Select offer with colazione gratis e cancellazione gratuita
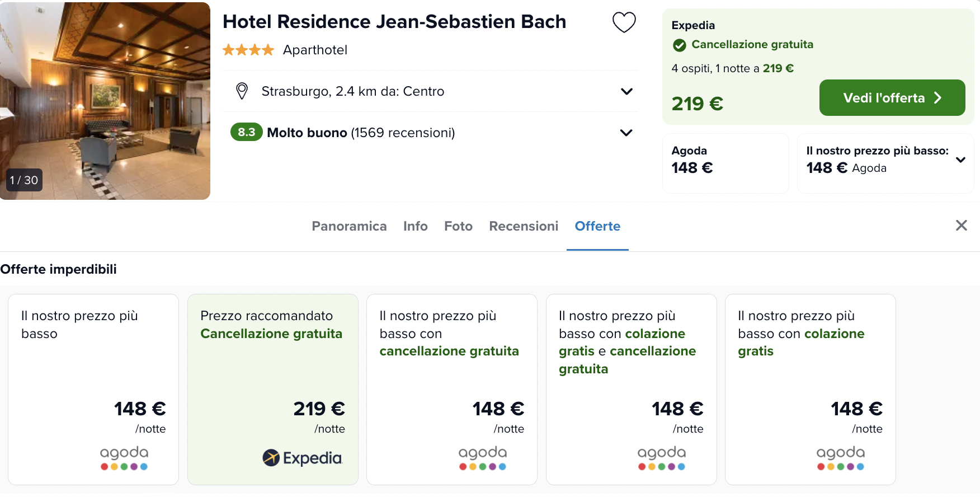Screen dimensions: 980x497 tap(631, 389)
